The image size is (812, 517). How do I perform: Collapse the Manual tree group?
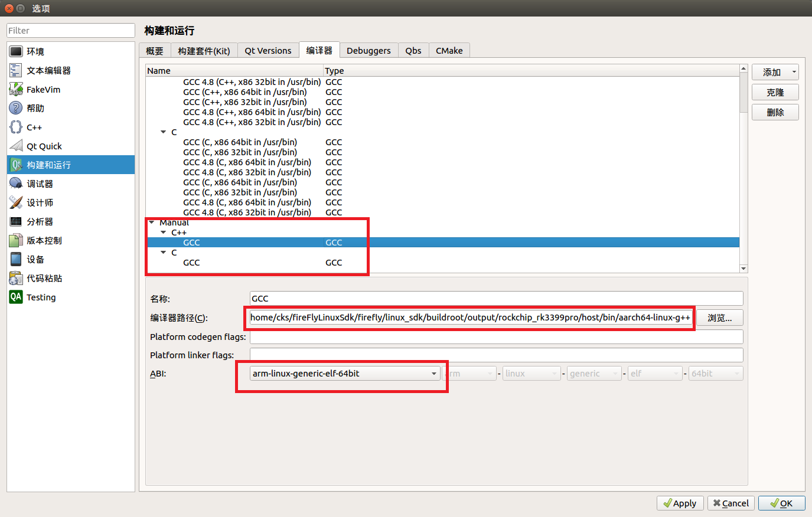(x=152, y=222)
